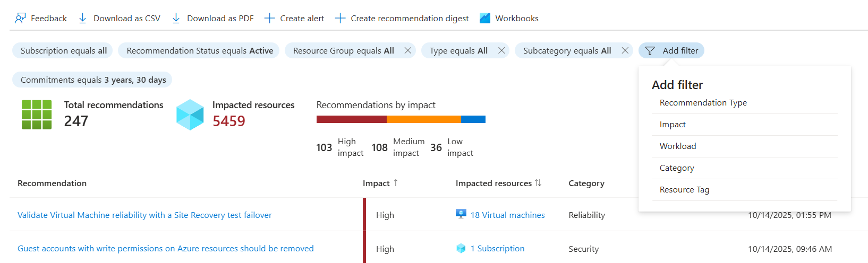Open the 18 Virtual machines link
868x263 pixels.
[x=507, y=215]
